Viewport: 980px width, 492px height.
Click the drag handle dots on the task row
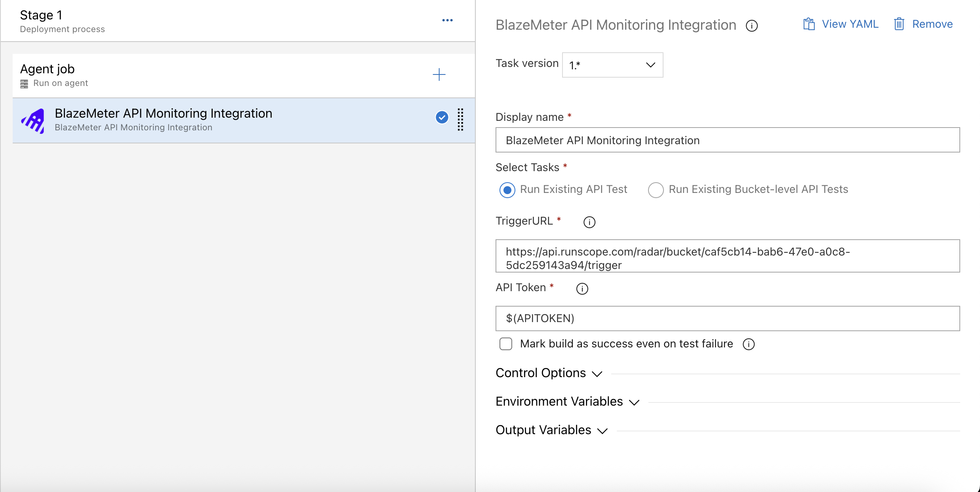tap(460, 120)
